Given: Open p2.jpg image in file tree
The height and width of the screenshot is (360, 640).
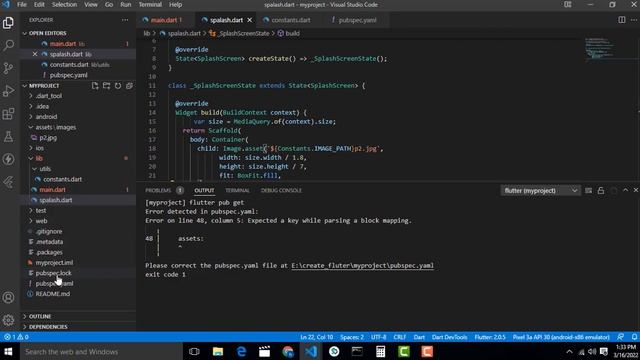Looking at the screenshot, I should [48, 138].
